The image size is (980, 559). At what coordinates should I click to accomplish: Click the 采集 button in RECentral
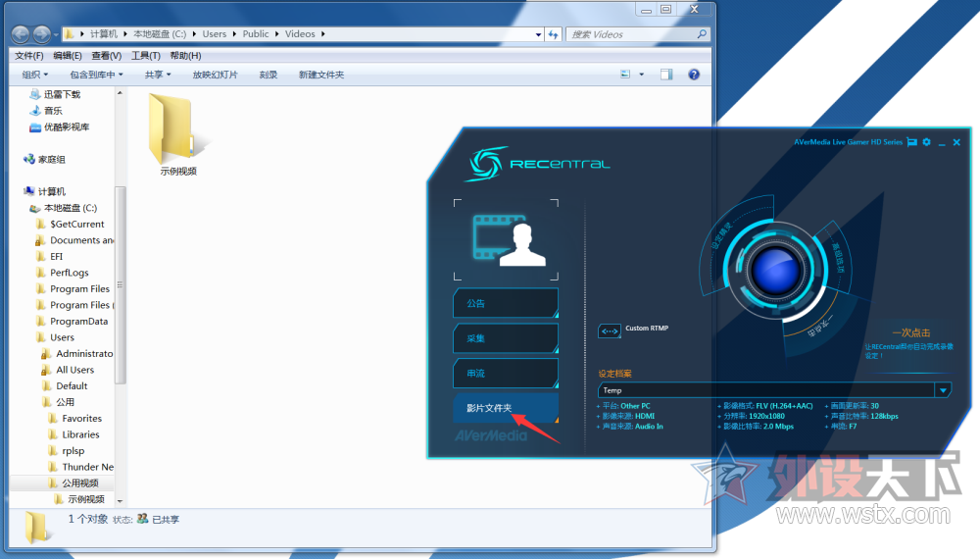505,338
